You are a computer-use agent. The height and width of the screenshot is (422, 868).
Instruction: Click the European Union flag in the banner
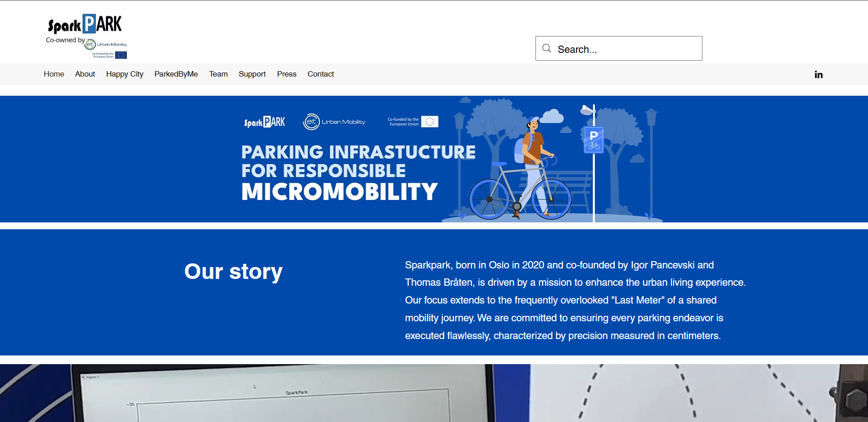(x=429, y=122)
